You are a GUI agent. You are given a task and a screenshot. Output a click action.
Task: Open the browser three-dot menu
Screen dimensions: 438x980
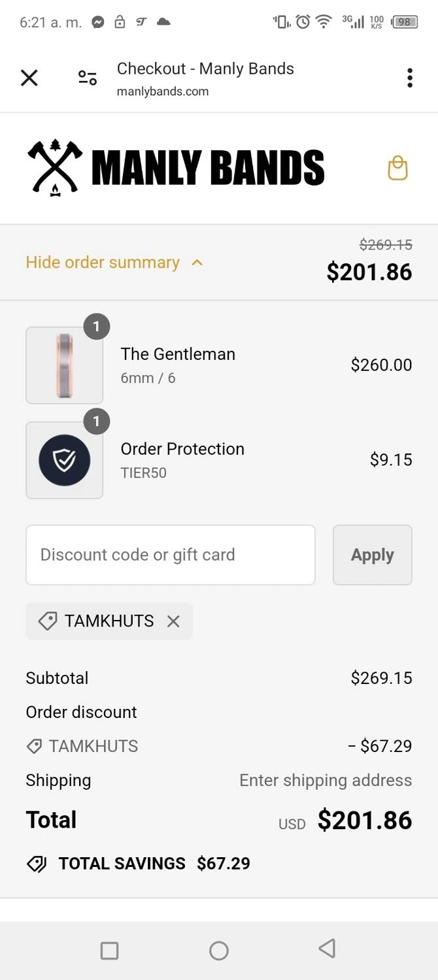pyautogui.click(x=409, y=78)
